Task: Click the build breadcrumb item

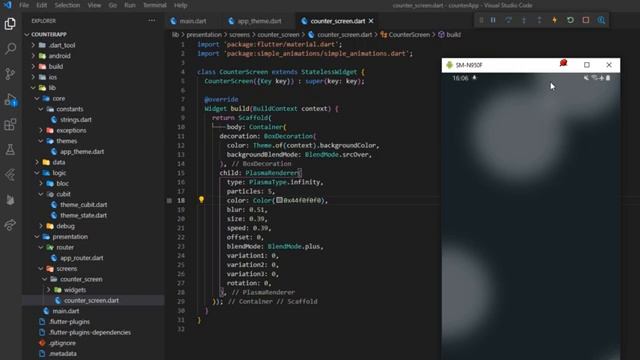Action: click(x=453, y=35)
